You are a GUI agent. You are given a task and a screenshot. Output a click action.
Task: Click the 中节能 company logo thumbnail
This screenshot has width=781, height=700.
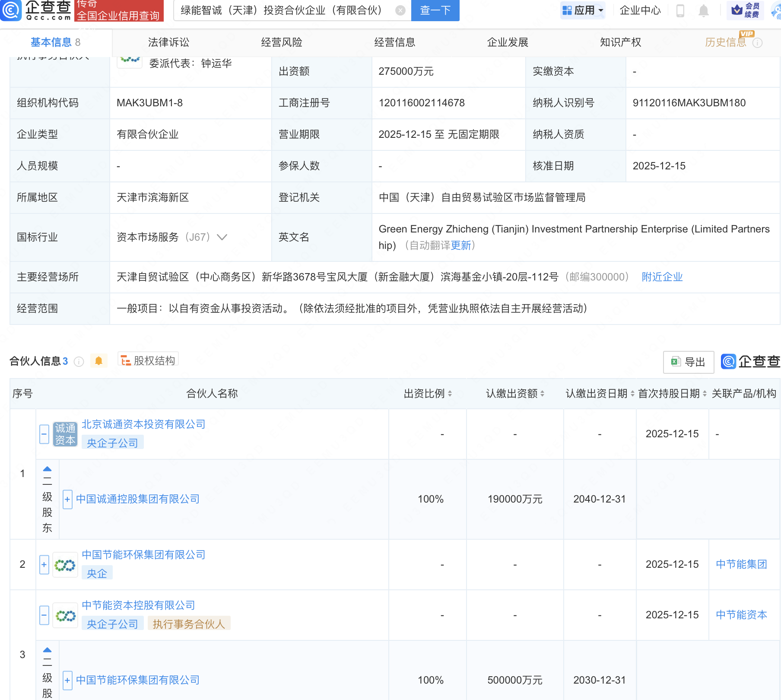click(65, 565)
